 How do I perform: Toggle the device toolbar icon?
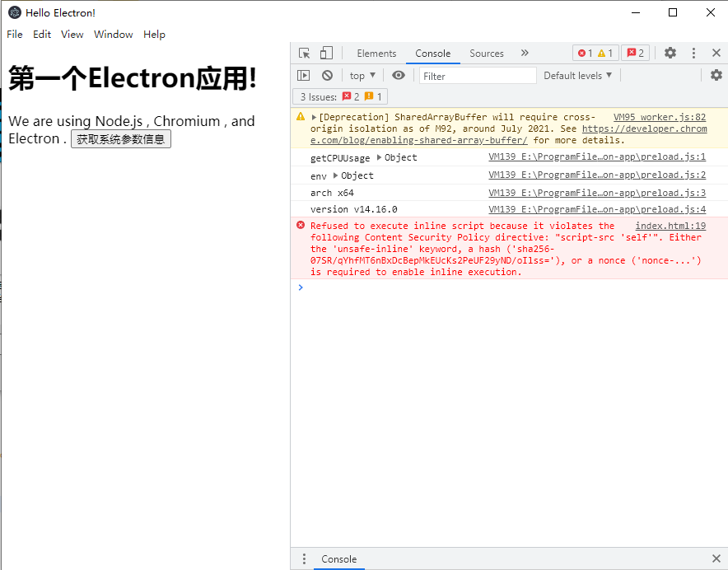coord(326,53)
